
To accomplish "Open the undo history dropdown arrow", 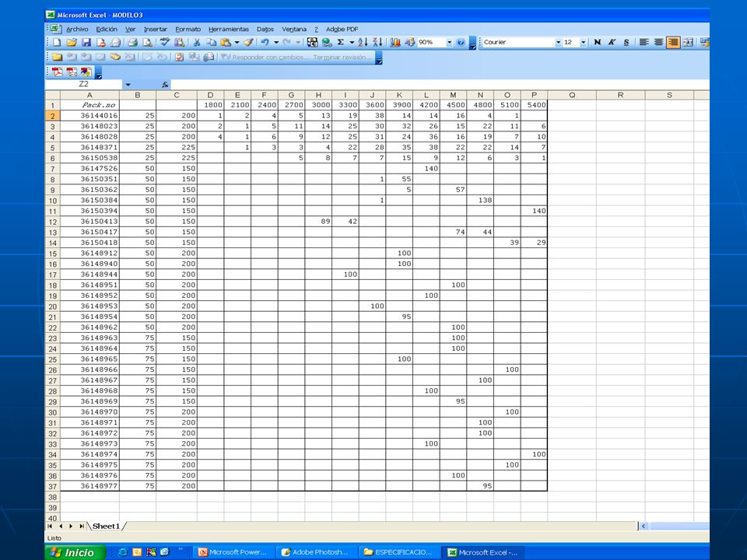I will 275,42.
